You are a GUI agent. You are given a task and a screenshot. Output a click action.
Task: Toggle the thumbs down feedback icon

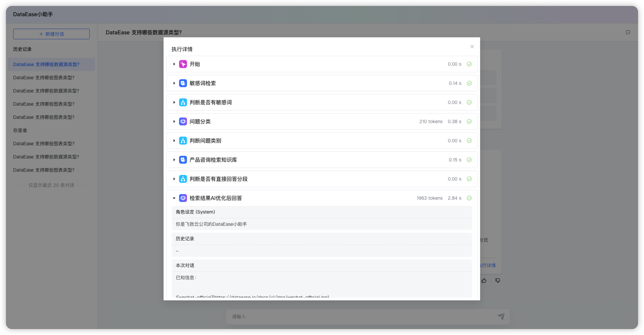pyautogui.click(x=498, y=281)
